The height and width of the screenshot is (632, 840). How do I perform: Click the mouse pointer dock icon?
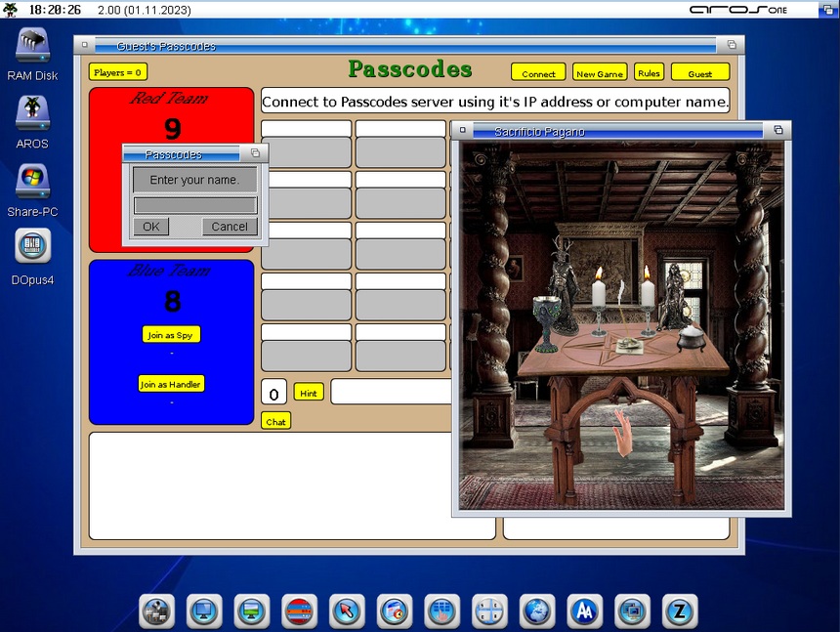tap(347, 611)
